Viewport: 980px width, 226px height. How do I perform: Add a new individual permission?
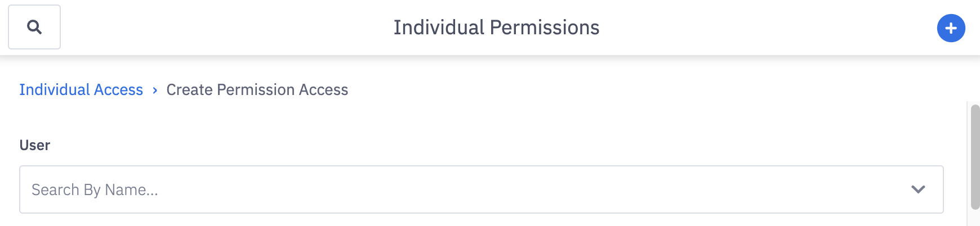951,28
